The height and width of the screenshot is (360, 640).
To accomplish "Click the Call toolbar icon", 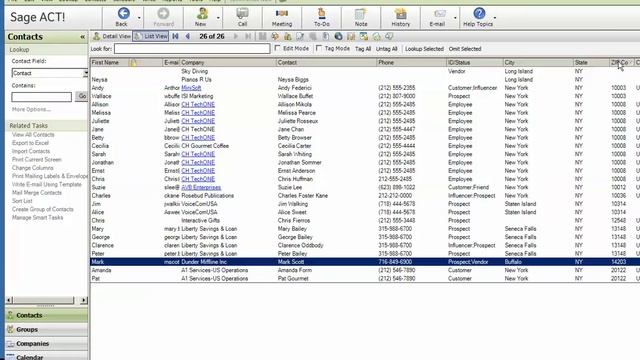I will 242,14.
